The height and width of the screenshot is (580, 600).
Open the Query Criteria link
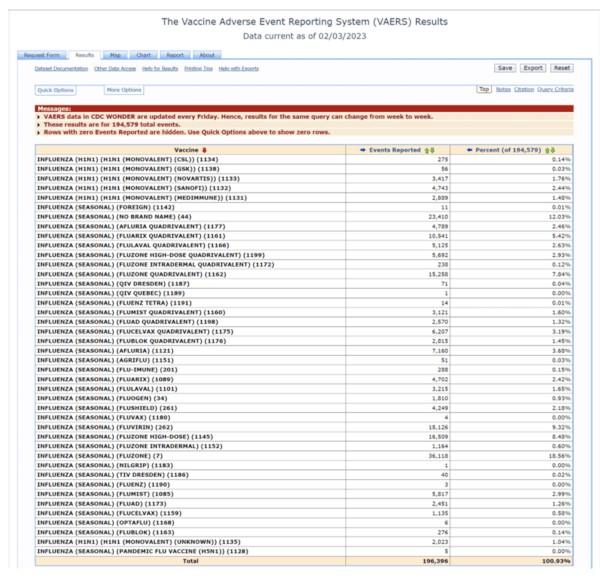[x=555, y=89]
